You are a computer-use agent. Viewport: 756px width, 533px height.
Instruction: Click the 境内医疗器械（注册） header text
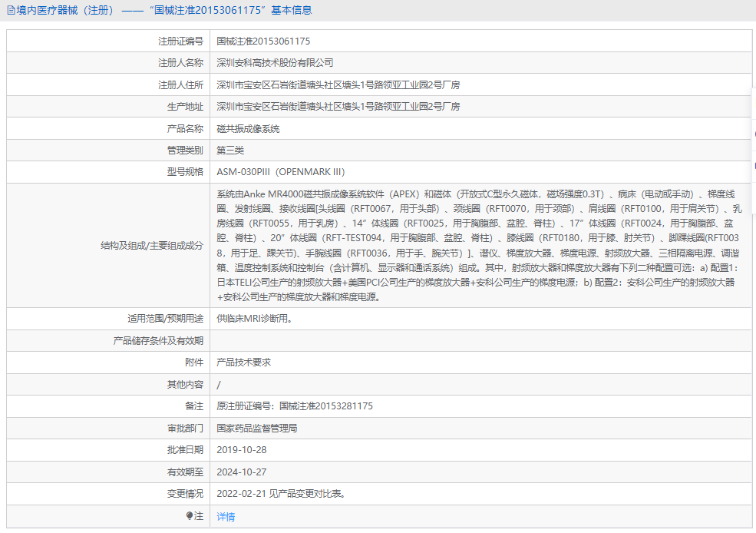click(x=65, y=9)
